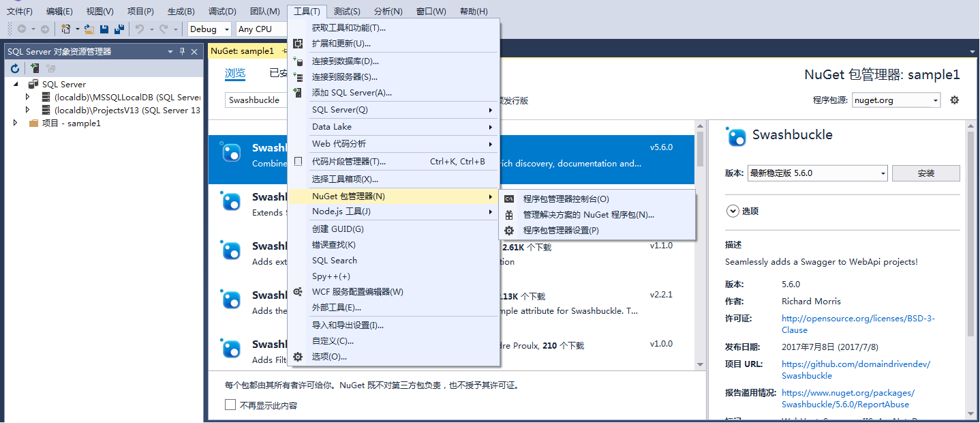980x423 pixels.
Task: Open the New Project dropdown arrow
Action: click(78, 29)
